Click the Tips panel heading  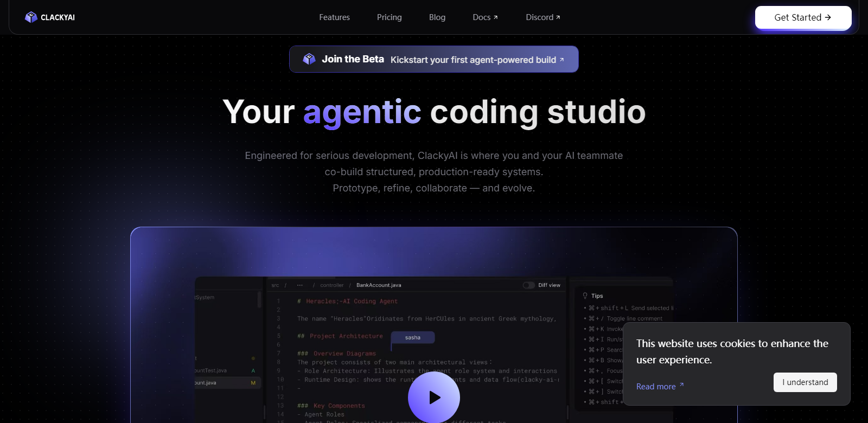(x=597, y=296)
